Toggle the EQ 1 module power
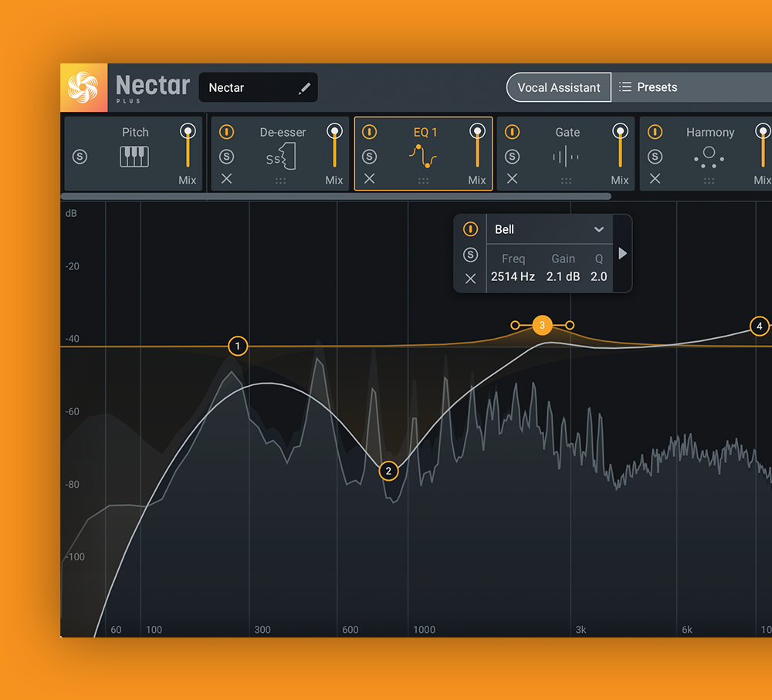The image size is (772, 700). (369, 132)
